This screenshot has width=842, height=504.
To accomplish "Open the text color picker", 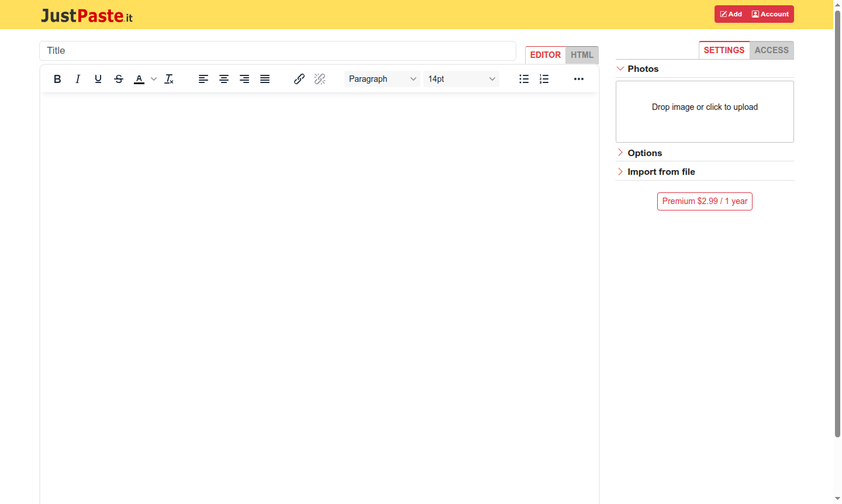I will click(x=139, y=79).
